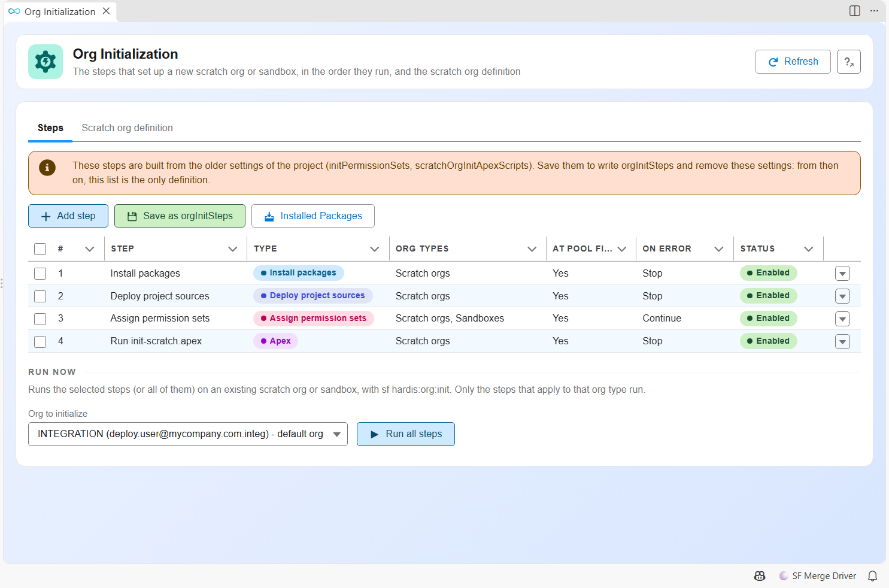Click the split editor icon
889x588 pixels.
[855, 11]
